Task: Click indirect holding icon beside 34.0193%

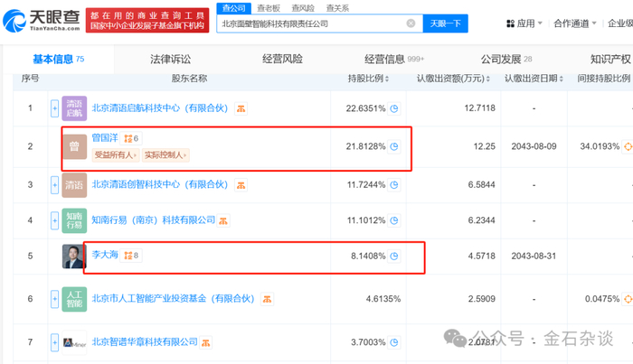Action: [x=628, y=146]
